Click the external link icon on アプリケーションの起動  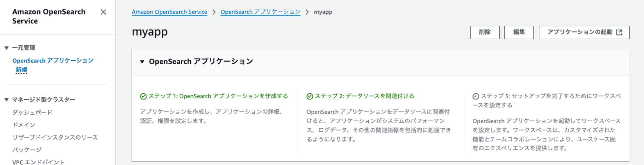pyautogui.click(x=619, y=32)
